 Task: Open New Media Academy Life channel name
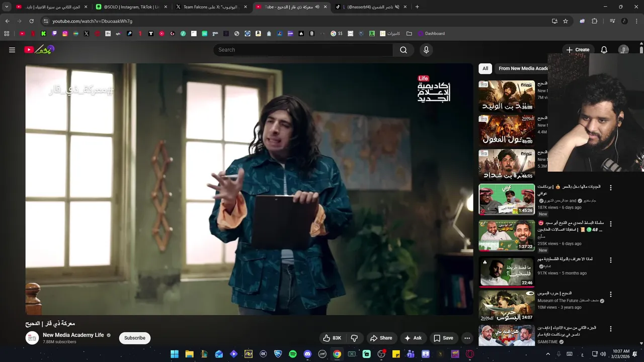[73, 335]
